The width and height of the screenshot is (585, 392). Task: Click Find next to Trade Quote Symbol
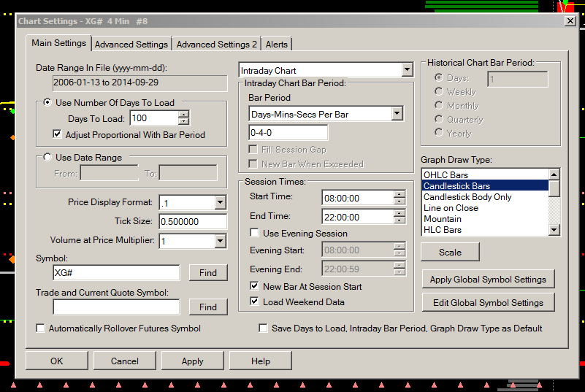pyautogui.click(x=208, y=307)
